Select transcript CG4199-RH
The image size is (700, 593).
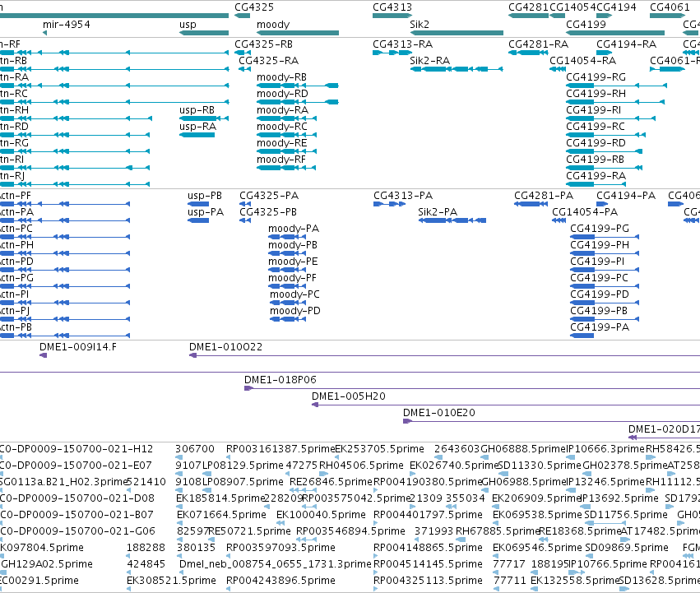615,102
